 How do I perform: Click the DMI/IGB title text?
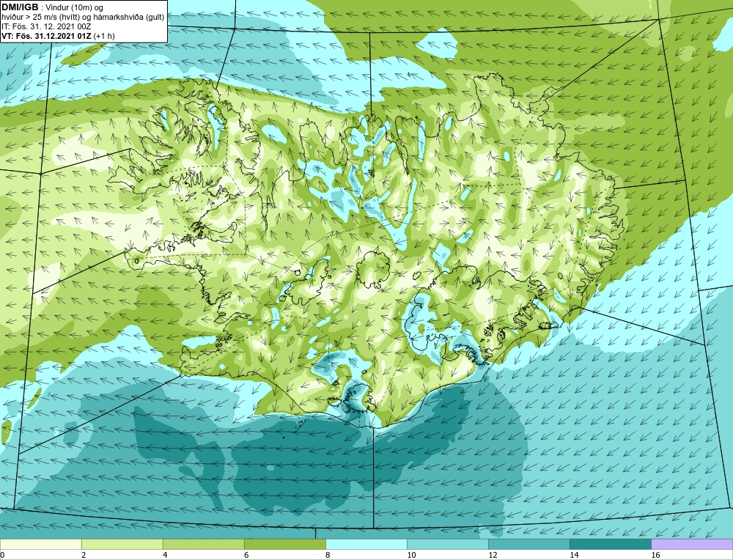point(20,7)
